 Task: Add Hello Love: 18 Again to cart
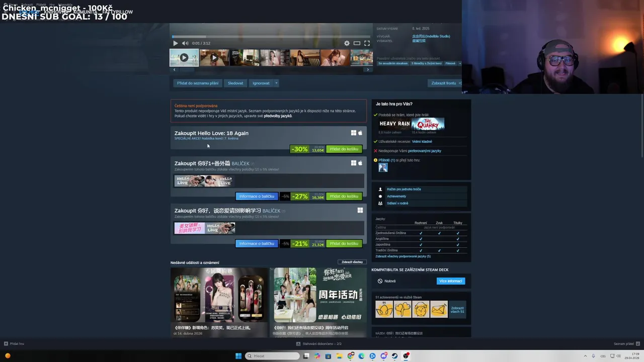(344, 149)
